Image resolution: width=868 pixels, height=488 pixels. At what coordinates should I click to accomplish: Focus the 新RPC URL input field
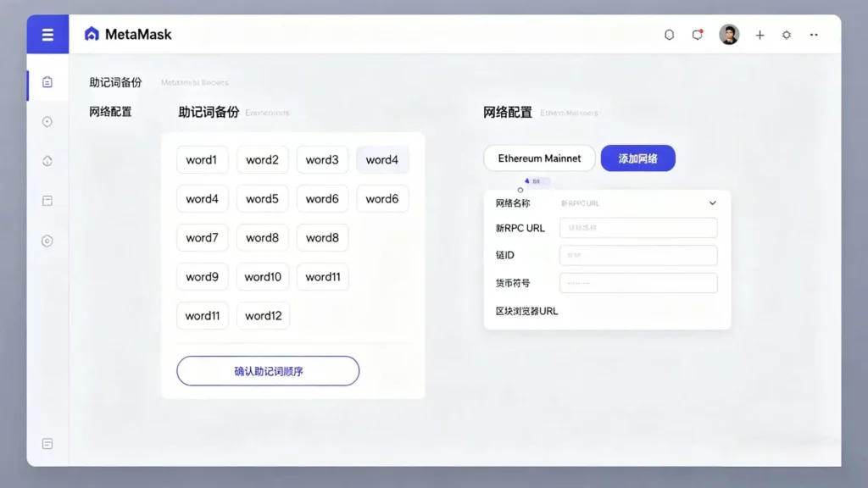pos(638,227)
